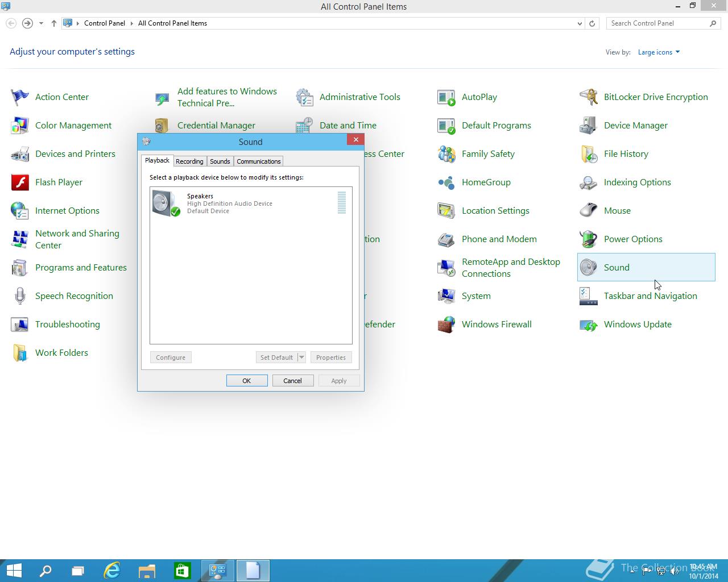Open the Administrative Tools icon
728x582 pixels.
coord(304,97)
